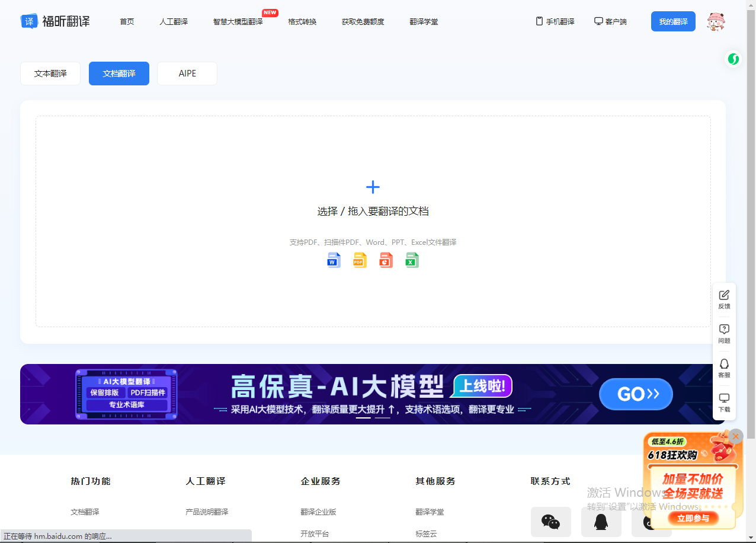Click the 企业服务 footer heading

[x=321, y=481]
